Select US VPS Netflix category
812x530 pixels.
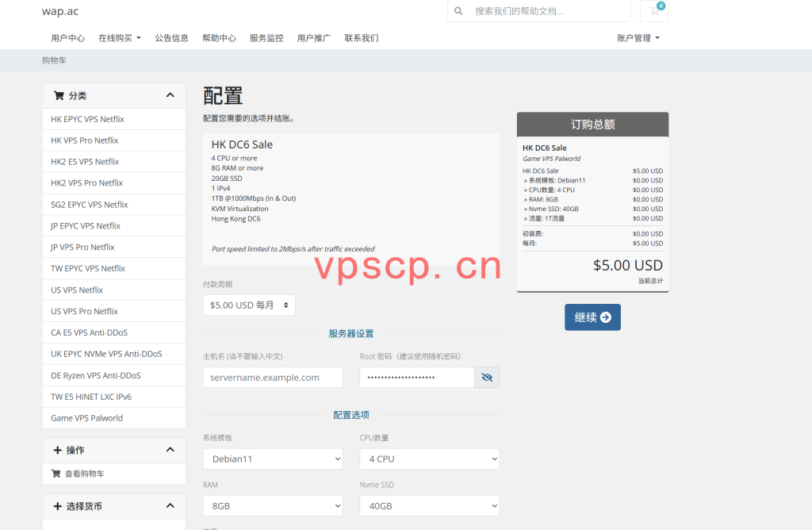(114, 290)
